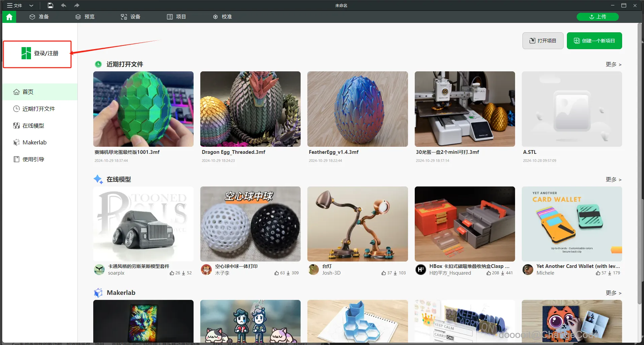Image resolution: width=644 pixels, height=345 pixels.
Task: Open the 台灯 lamp model thumbnail
Action: 358,224
